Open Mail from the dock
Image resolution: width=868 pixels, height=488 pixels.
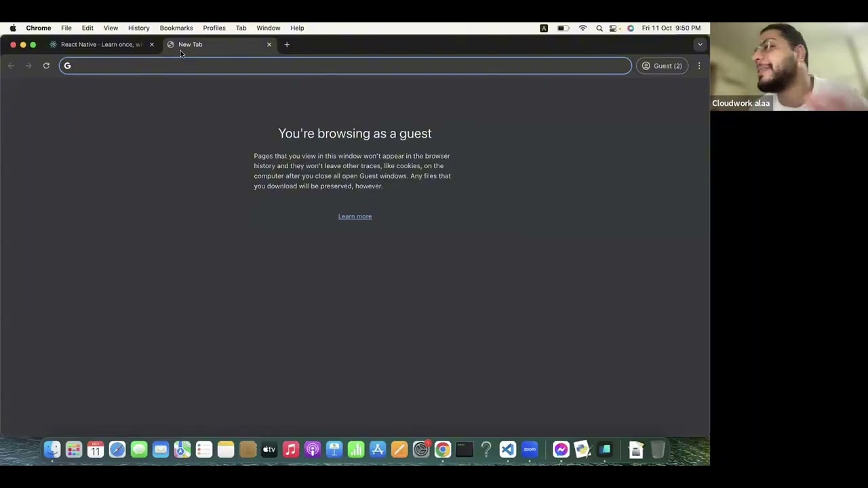(x=161, y=449)
